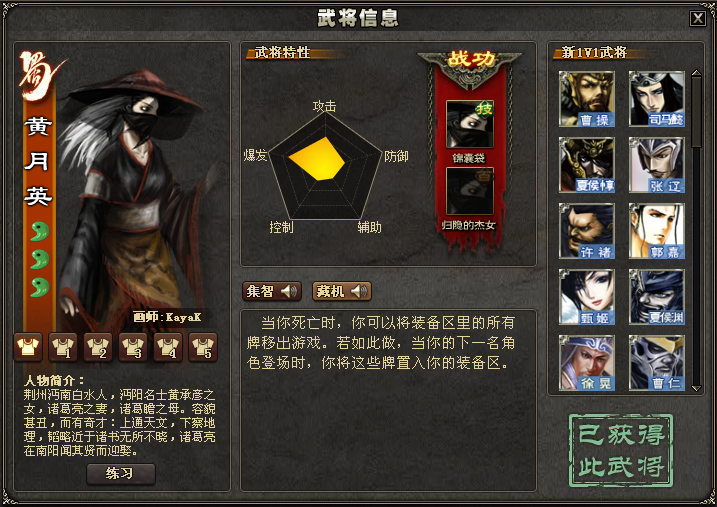717x507 pixels.
Task: Choose the 司马懿 general portrait
Action: tap(657, 99)
